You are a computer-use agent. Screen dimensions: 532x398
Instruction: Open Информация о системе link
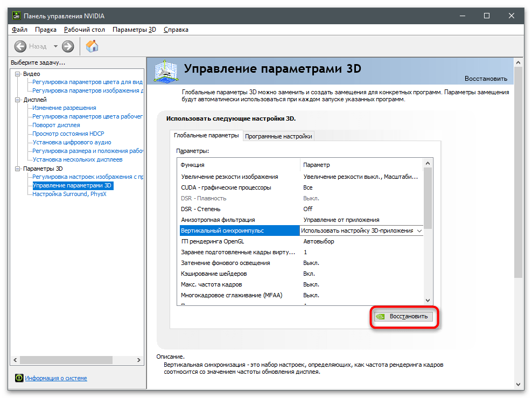(x=56, y=378)
